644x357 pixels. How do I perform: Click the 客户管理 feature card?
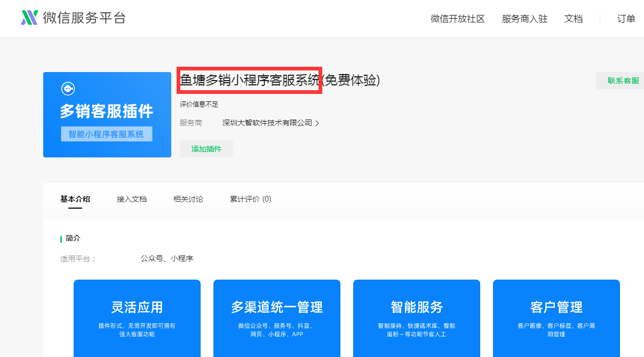(556, 318)
